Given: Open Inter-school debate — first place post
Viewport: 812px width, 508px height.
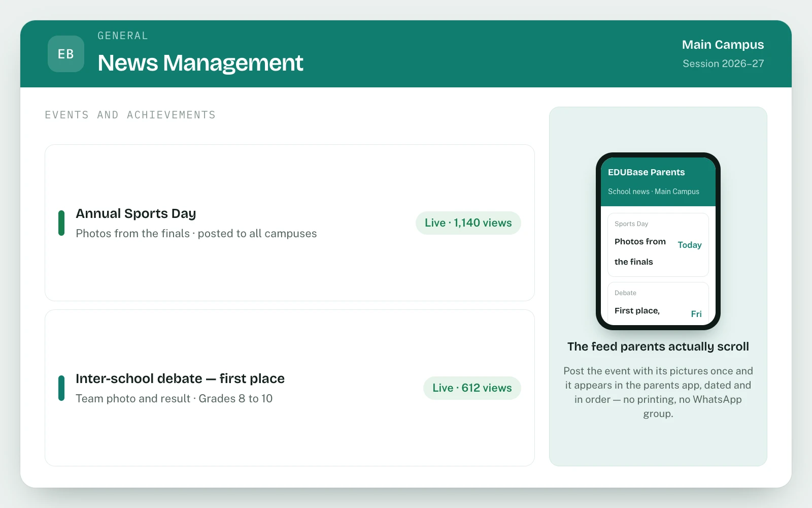Looking at the screenshot, I should coord(290,388).
